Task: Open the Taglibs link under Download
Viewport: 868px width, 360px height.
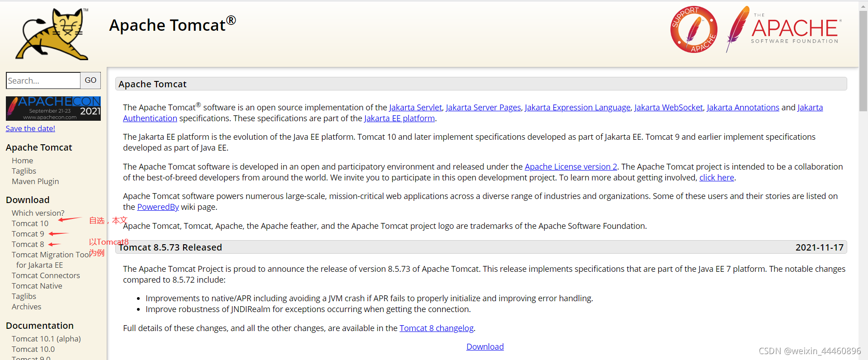Action: (x=24, y=296)
